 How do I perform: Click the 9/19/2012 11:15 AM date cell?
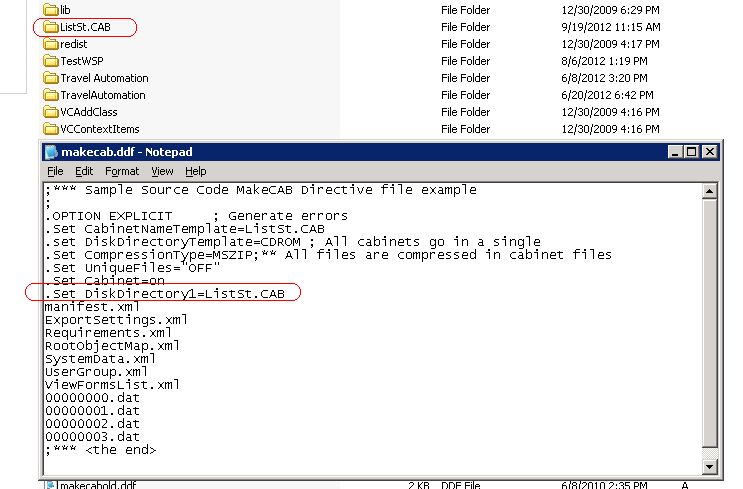tap(611, 27)
